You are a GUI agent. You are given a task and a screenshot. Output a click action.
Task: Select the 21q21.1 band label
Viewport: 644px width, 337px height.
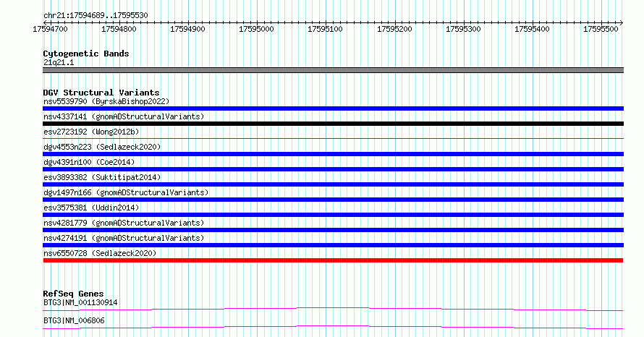tap(59, 62)
